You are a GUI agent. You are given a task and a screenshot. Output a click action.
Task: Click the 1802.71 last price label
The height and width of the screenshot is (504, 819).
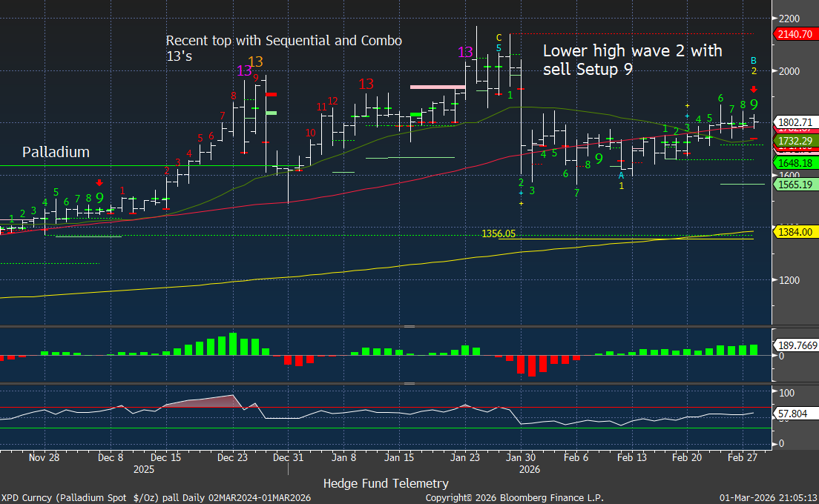pyautogui.click(x=793, y=122)
